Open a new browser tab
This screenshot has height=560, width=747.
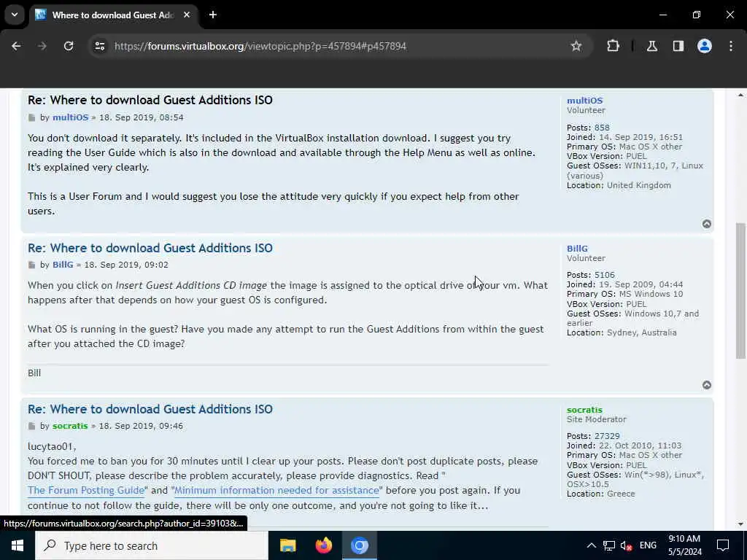pyautogui.click(x=213, y=15)
